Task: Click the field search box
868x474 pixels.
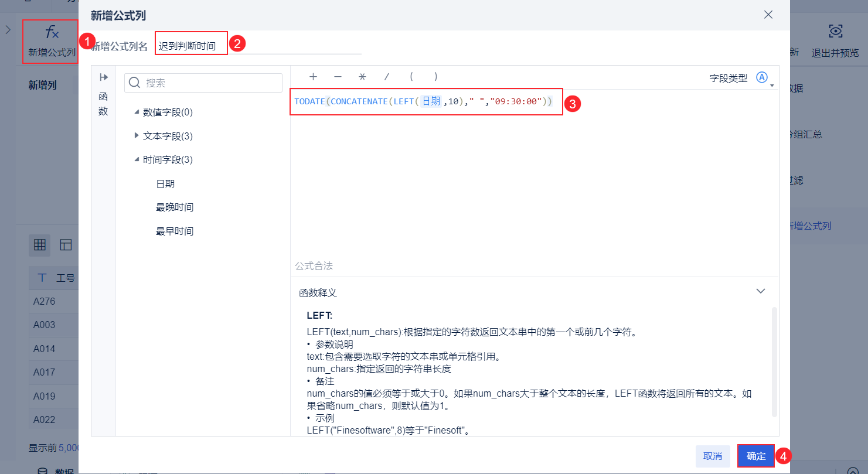Action: (x=203, y=83)
